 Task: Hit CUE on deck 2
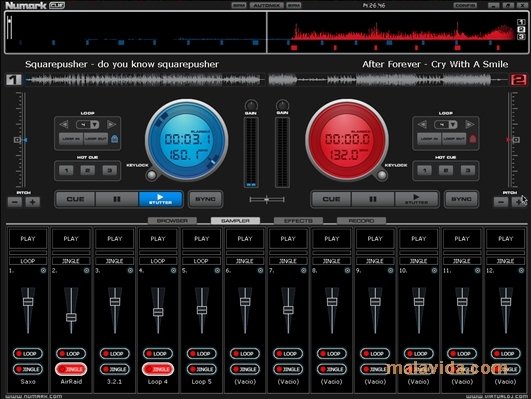point(332,199)
